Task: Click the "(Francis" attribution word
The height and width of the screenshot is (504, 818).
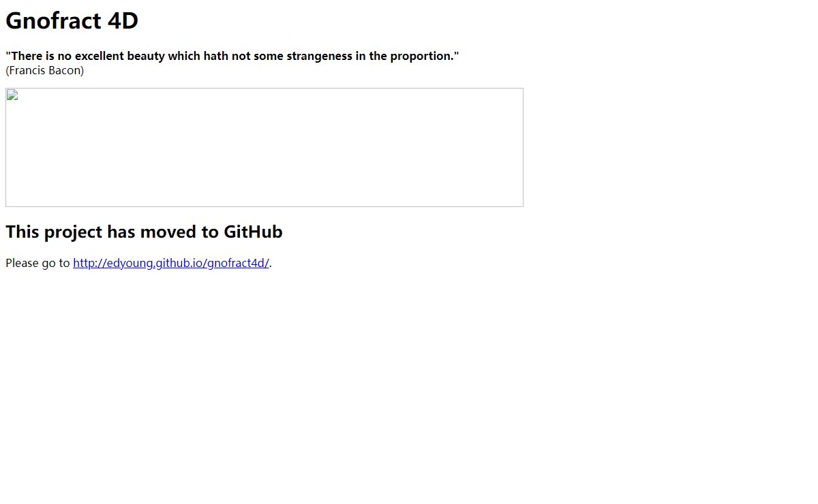Action: 25,70
